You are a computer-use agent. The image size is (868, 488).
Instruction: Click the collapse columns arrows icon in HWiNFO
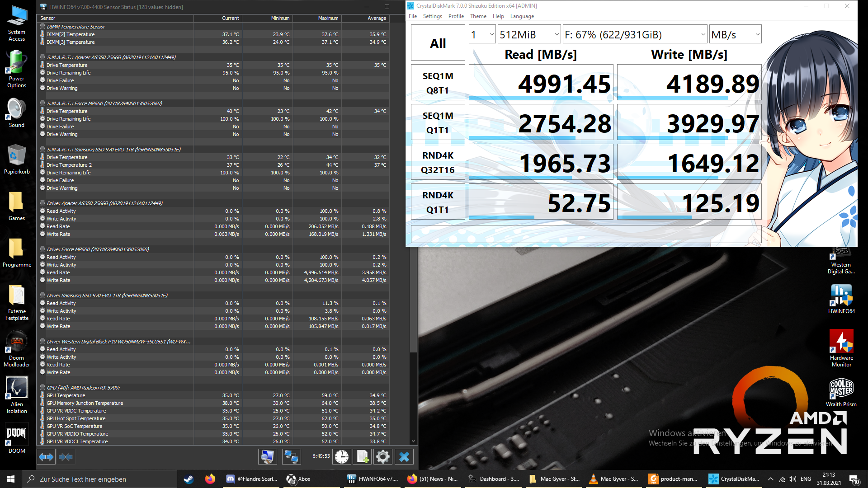[66, 457]
